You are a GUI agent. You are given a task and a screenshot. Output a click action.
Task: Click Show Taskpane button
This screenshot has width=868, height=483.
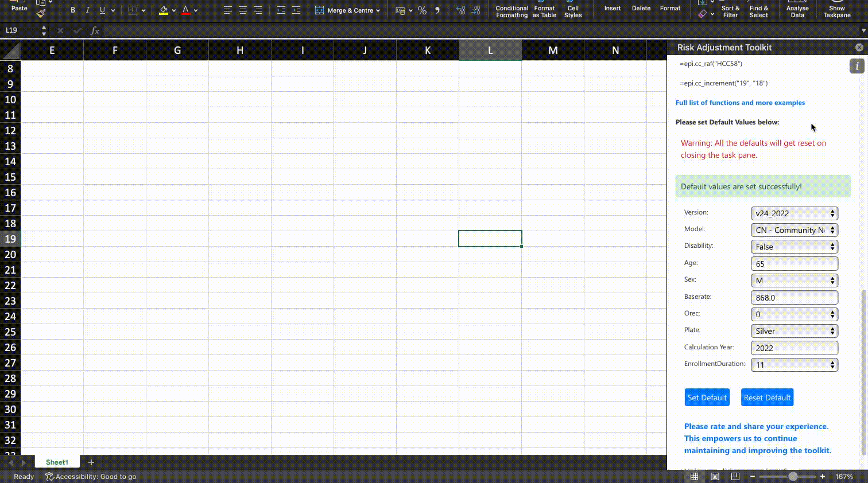[837, 10]
